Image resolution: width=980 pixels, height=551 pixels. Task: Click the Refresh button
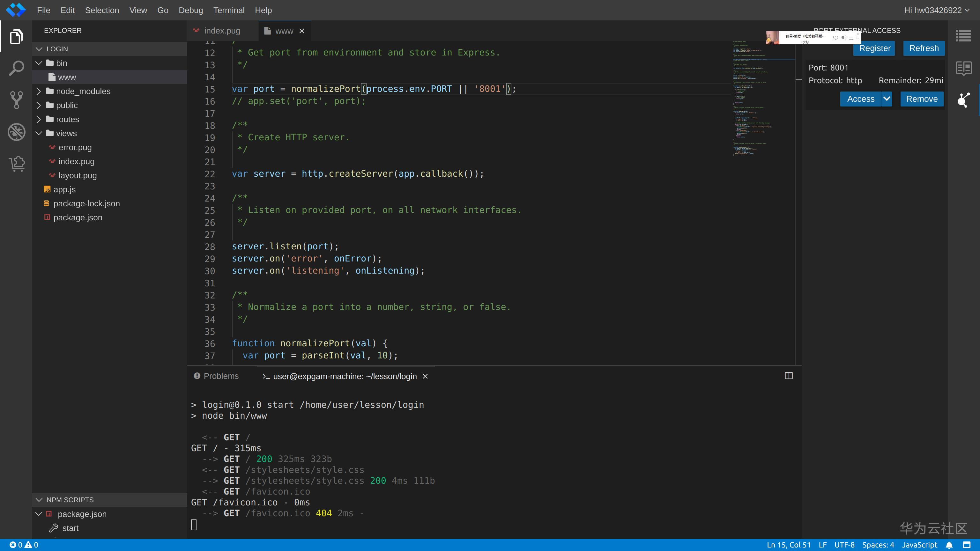tap(923, 48)
